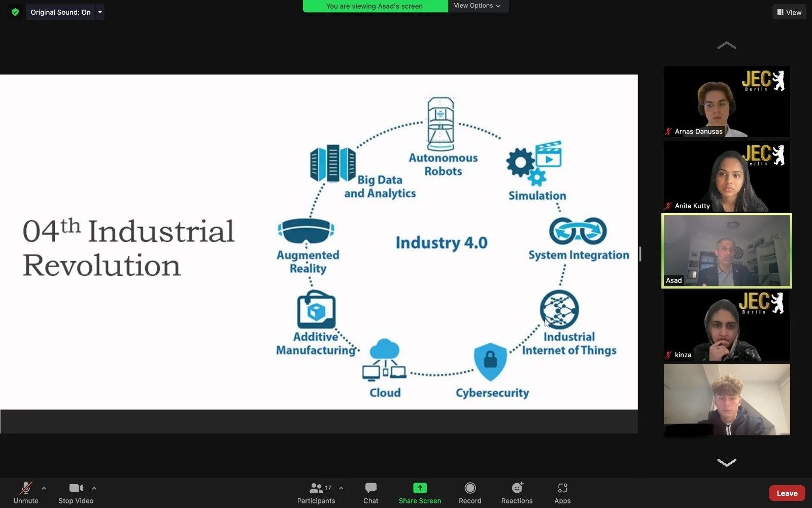Toggle Original Sound: On button
The image size is (812, 508).
point(60,12)
